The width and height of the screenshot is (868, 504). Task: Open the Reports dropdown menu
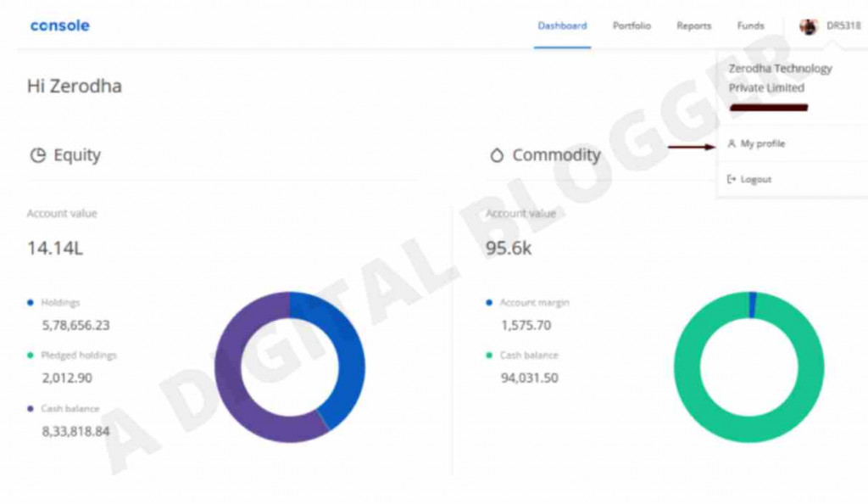[x=693, y=26]
